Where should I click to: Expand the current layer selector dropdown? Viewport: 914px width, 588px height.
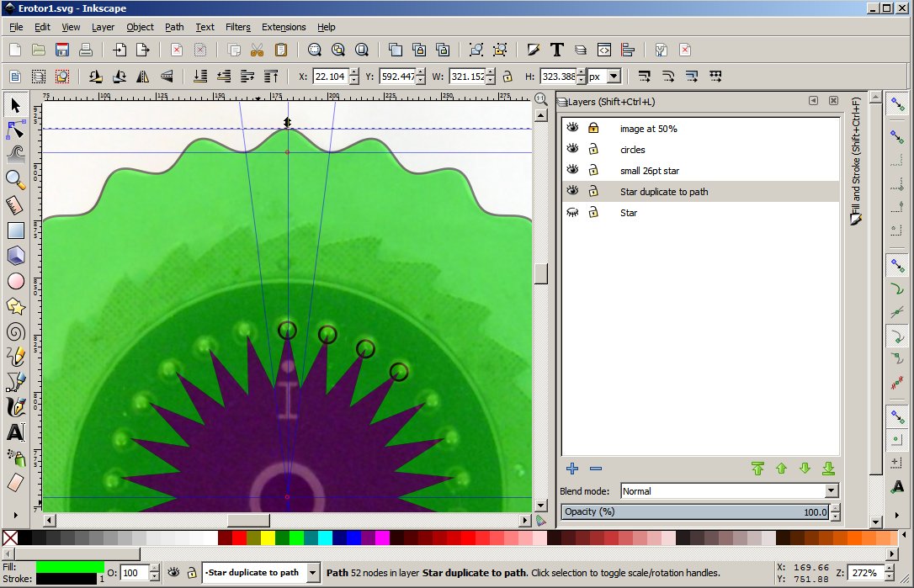[313, 573]
